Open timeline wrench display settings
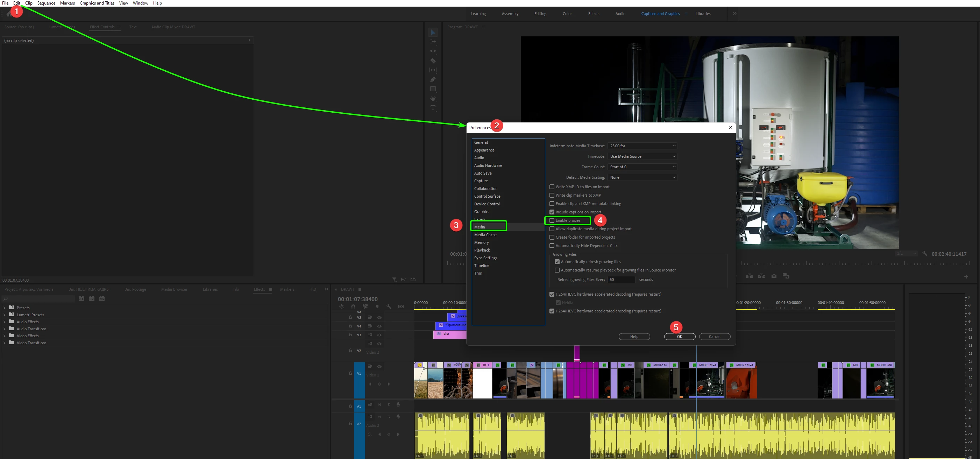This screenshot has height=459, width=980. coord(389,306)
